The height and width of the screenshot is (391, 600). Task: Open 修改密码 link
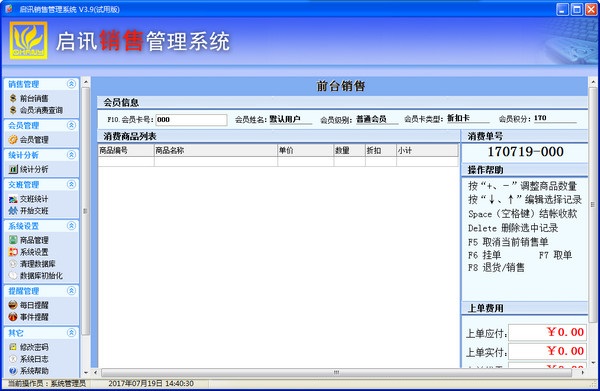point(34,347)
